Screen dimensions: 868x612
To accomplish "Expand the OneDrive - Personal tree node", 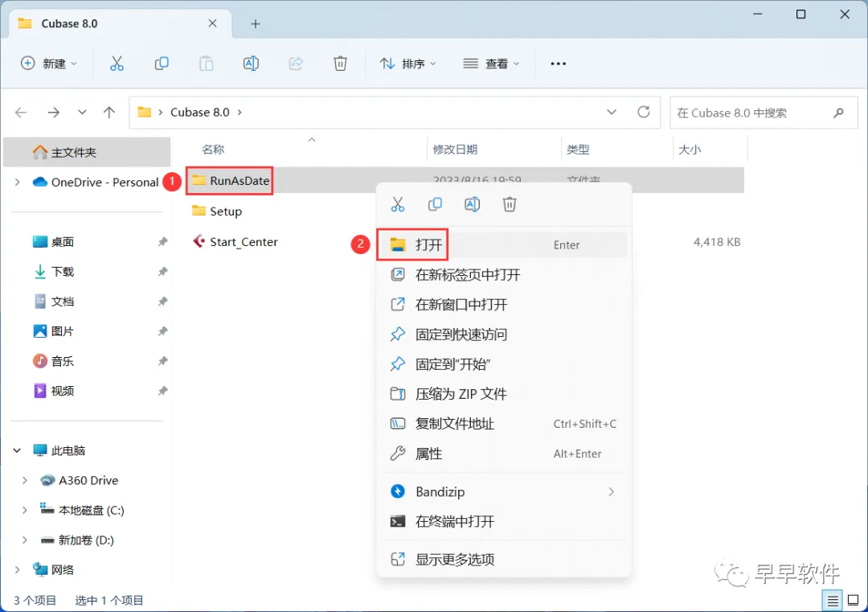I will tap(18, 183).
